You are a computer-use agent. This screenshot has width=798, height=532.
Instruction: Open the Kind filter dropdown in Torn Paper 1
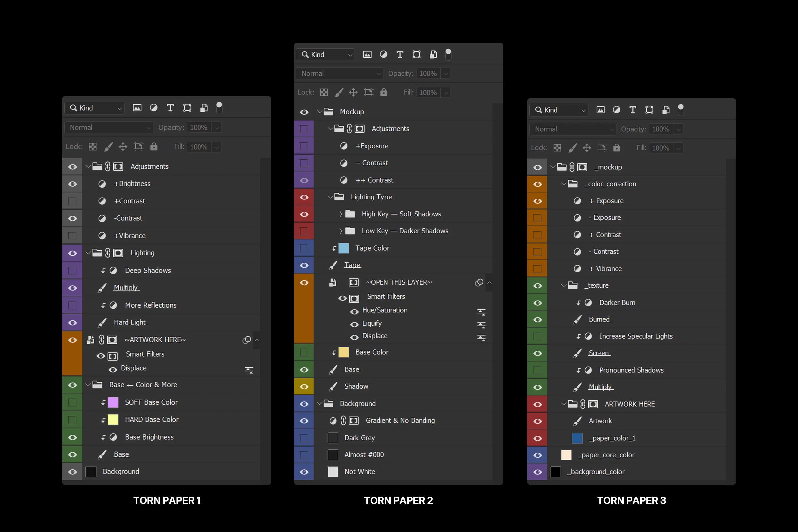click(x=95, y=108)
